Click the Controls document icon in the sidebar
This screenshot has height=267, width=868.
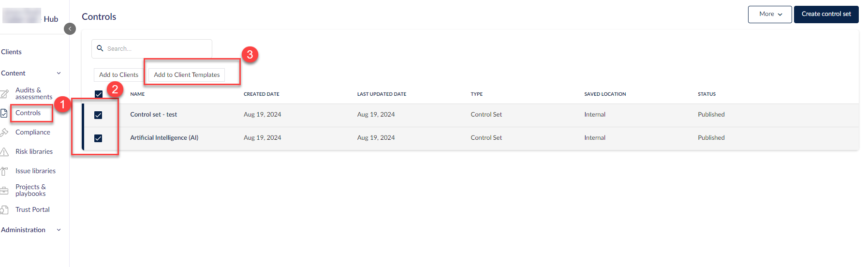[x=4, y=113]
